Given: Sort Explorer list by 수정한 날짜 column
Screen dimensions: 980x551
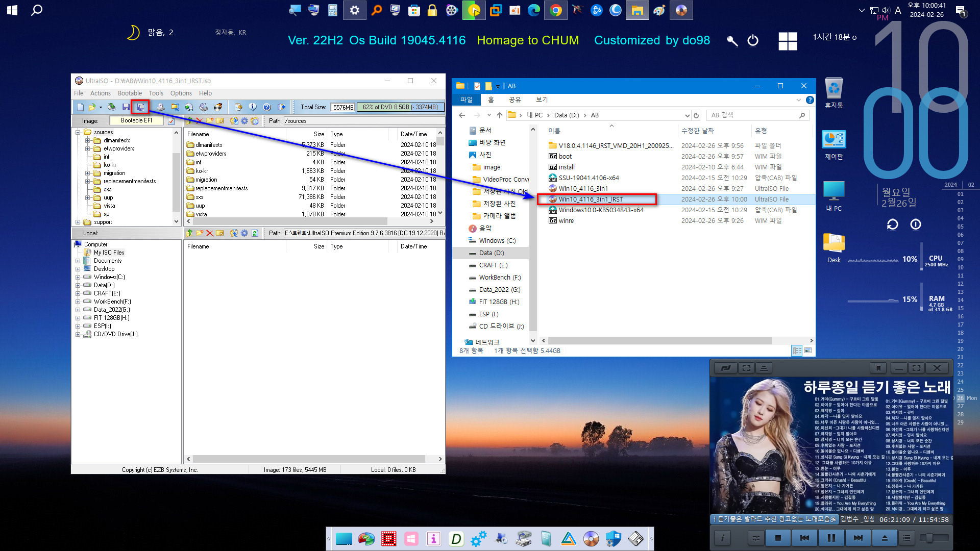Looking at the screenshot, I should tap(698, 131).
